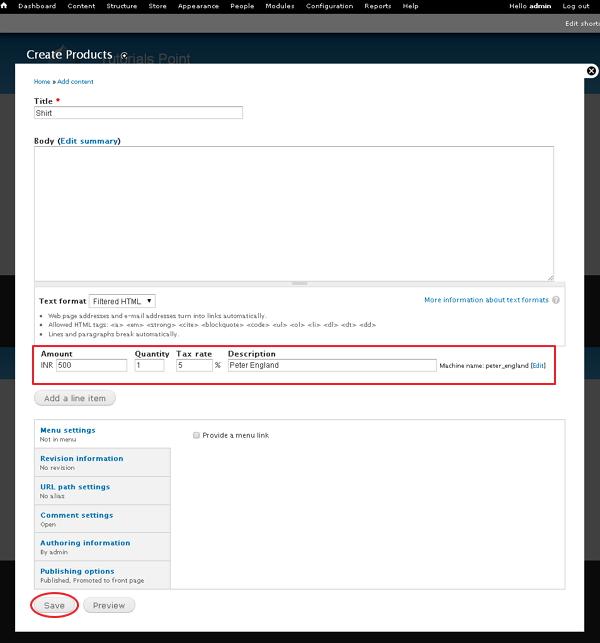Click the Body text area resize grippie bar
Image resolution: width=600 pixels, height=643 pixels.
pos(299,283)
